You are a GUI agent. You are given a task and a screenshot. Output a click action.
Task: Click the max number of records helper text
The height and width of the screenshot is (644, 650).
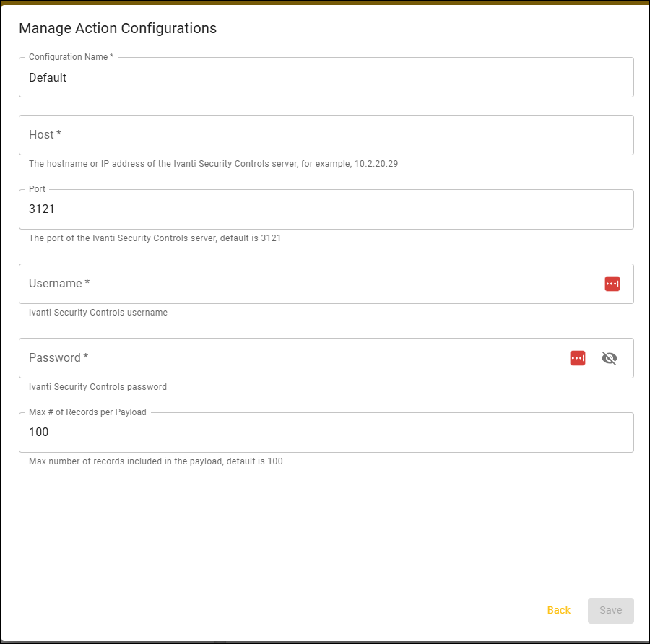[155, 461]
